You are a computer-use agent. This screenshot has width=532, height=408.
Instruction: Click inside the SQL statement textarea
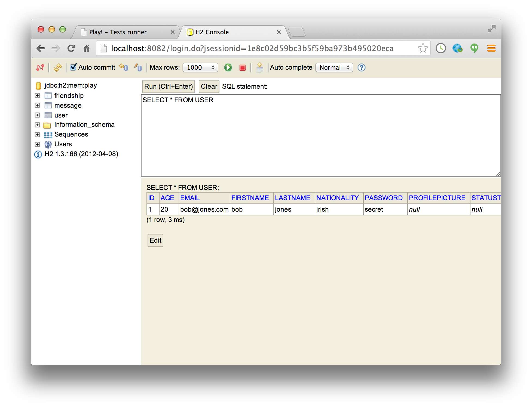[320, 136]
